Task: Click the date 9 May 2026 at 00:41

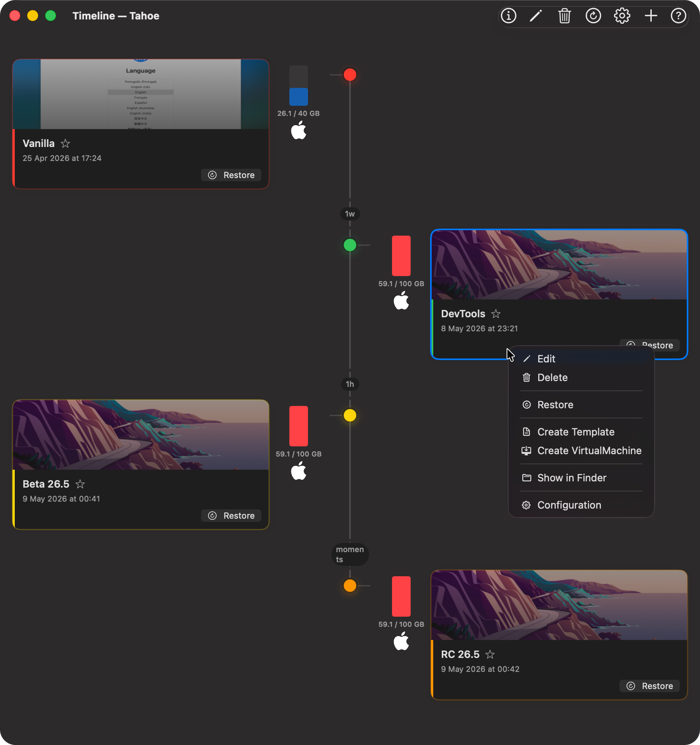Action: coord(61,499)
